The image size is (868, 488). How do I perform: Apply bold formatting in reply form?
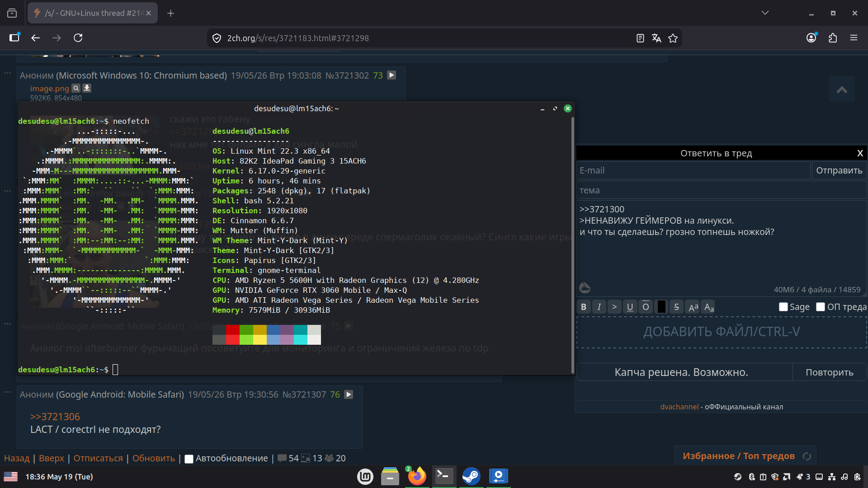pyautogui.click(x=584, y=307)
